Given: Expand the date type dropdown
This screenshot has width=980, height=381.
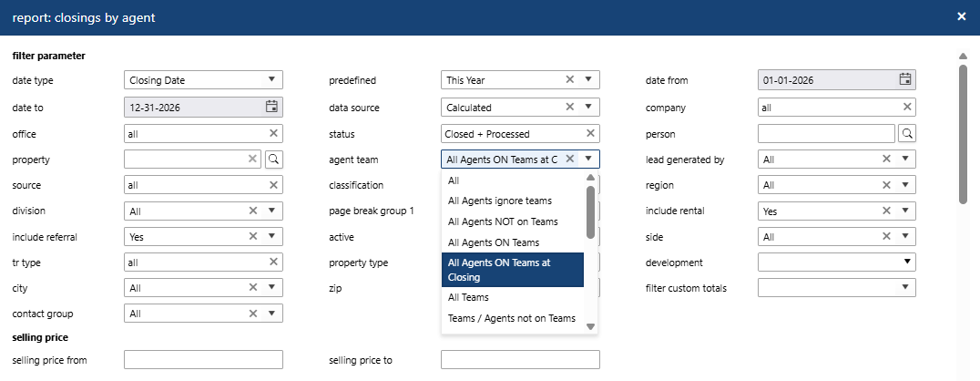Looking at the screenshot, I should pyautogui.click(x=271, y=79).
